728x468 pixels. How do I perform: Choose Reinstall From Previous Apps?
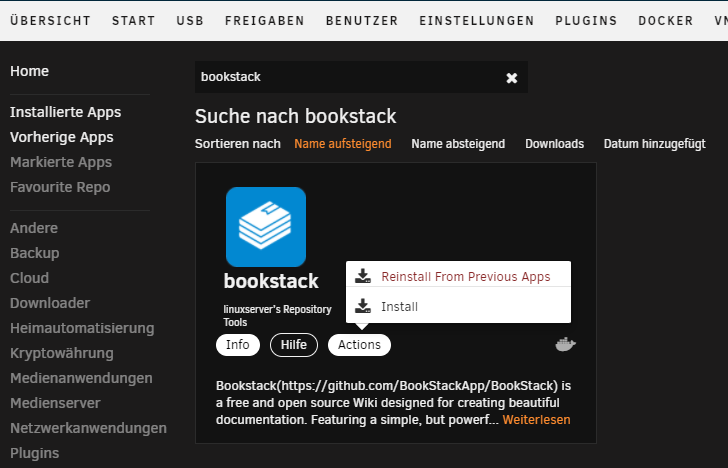(466, 277)
